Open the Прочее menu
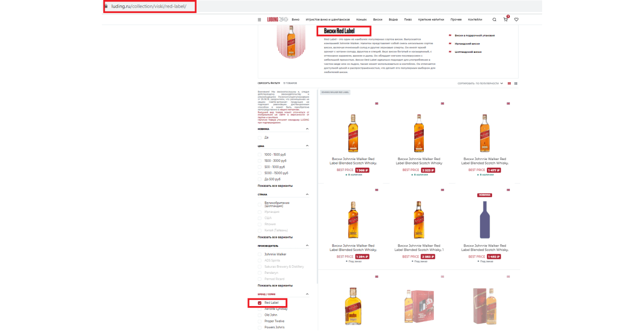The width and height of the screenshot is (644, 332). (456, 20)
